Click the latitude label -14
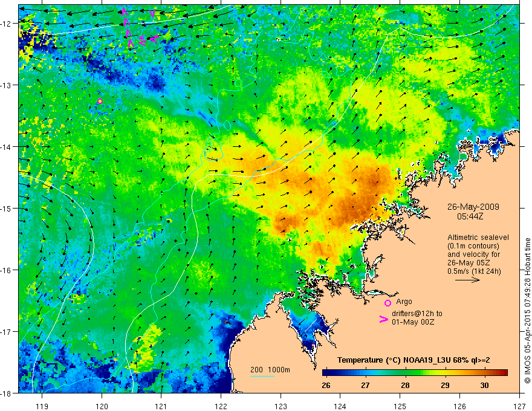This screenshot has width=532, height=411. 6,146
